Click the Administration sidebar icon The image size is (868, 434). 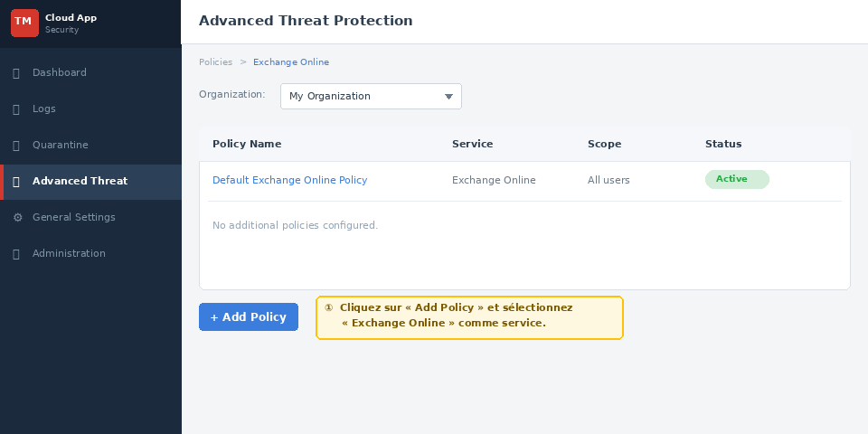[16, 254]
